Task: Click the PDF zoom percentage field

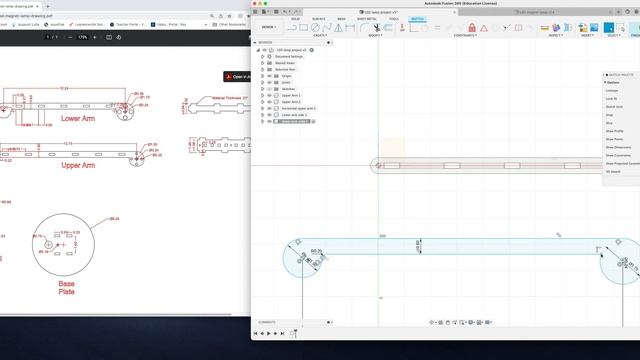Action: point(82,37)
